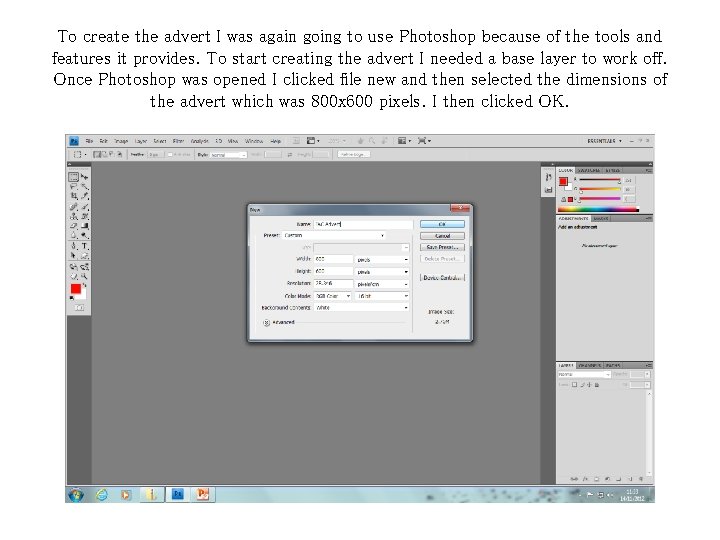
Task: Open the Layer menu
Action: click(141, 141)
